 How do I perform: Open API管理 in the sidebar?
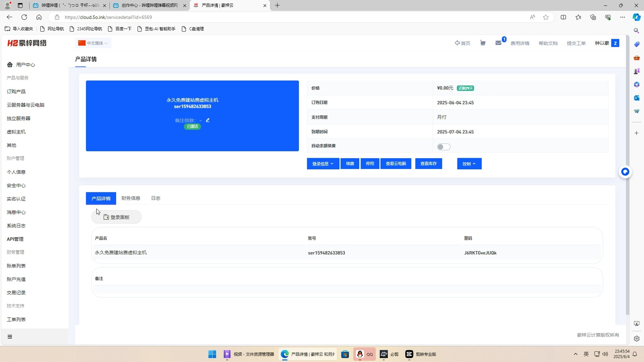pos(15,239)
